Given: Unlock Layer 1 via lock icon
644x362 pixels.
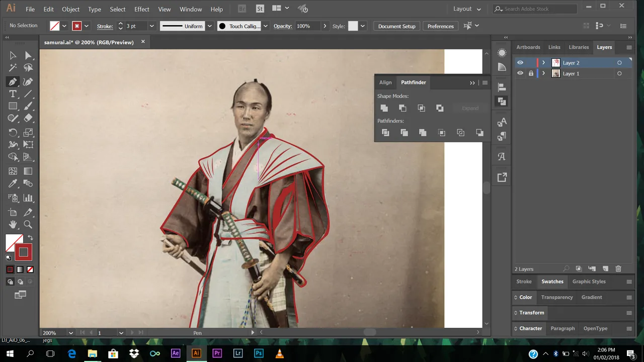Looking at the screenshot, I should coord(531,73).
